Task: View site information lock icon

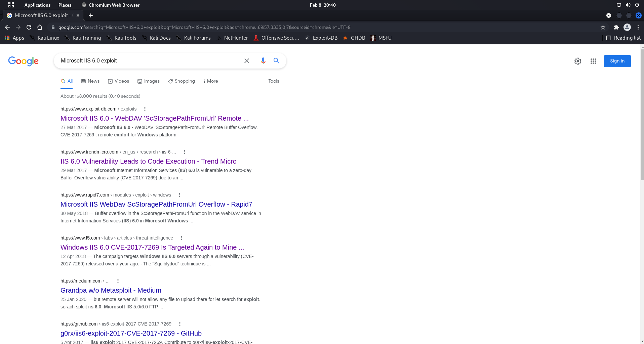Action: [x=53, y=27]
